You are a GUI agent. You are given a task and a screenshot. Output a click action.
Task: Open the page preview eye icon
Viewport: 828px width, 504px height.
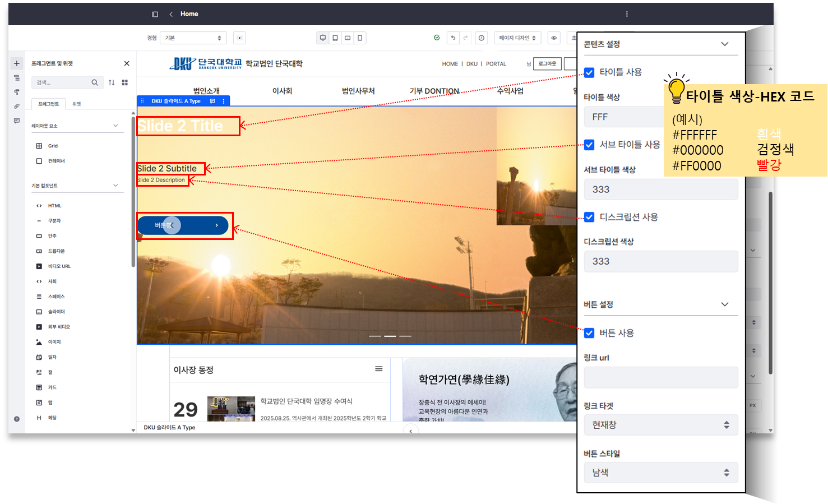point(554,38)
